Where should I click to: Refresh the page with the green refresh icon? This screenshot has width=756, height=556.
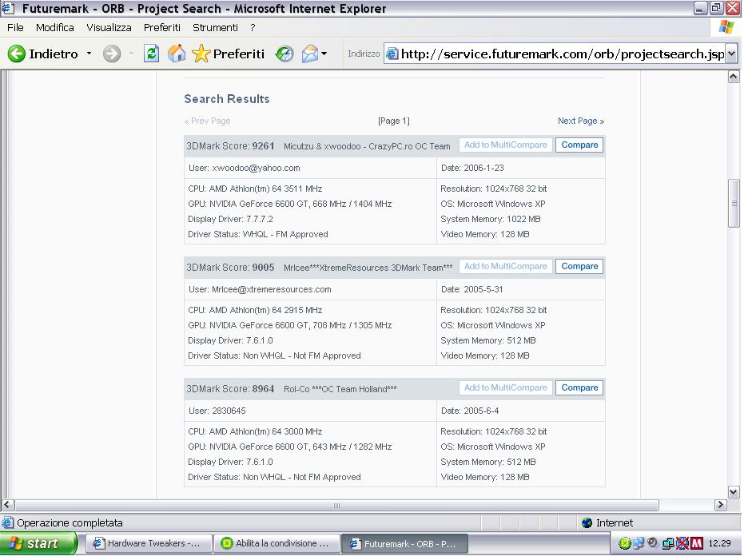click(x=151, y=54)
